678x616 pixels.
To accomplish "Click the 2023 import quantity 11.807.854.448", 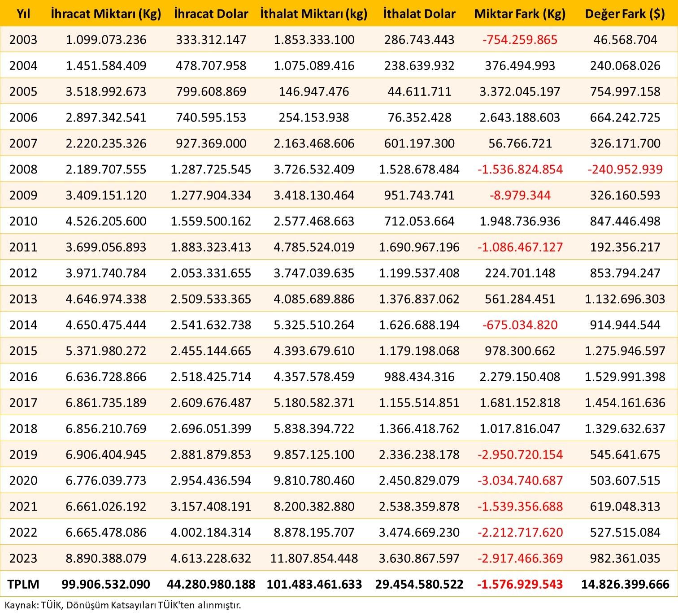I will click(x=314, y=558).
